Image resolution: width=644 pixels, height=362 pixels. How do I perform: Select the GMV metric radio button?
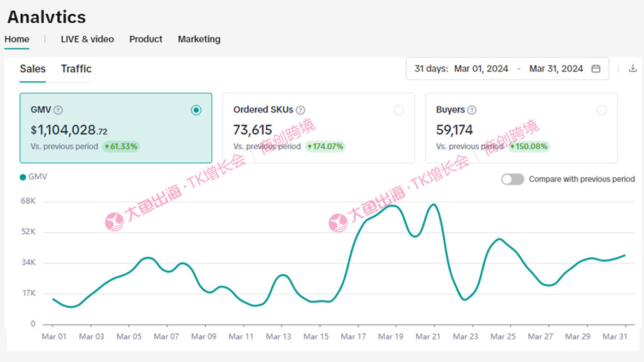point(196,110)
